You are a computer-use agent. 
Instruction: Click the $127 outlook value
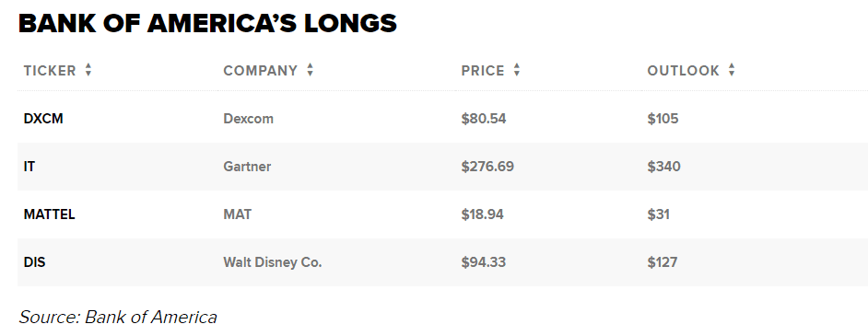(663, 262)
